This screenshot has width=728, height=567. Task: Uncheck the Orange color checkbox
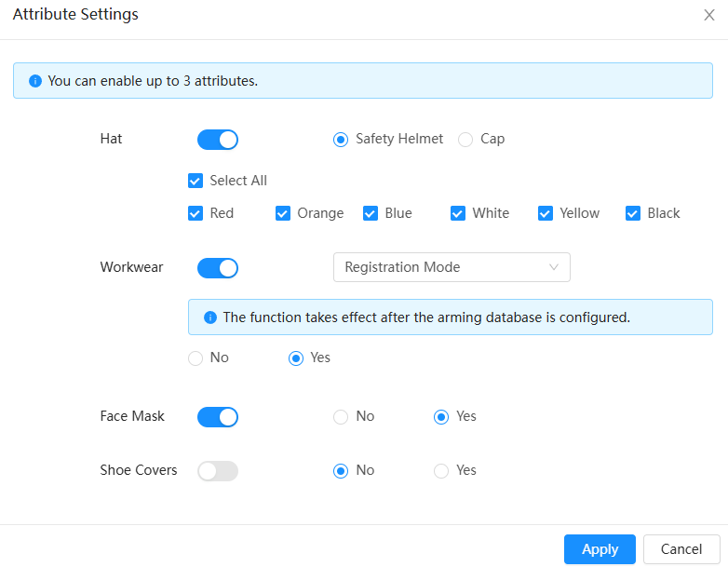pos(283,213)
